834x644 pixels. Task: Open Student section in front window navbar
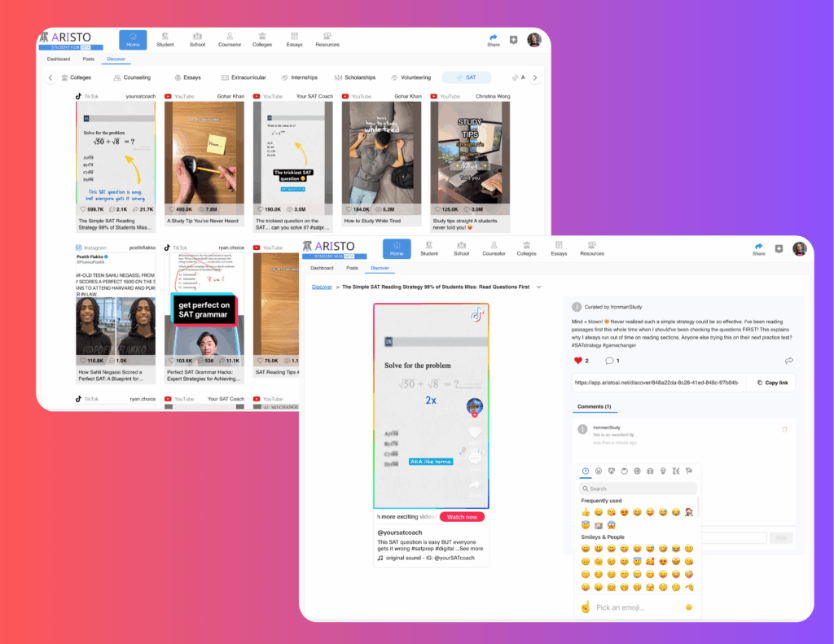(429, 249)
